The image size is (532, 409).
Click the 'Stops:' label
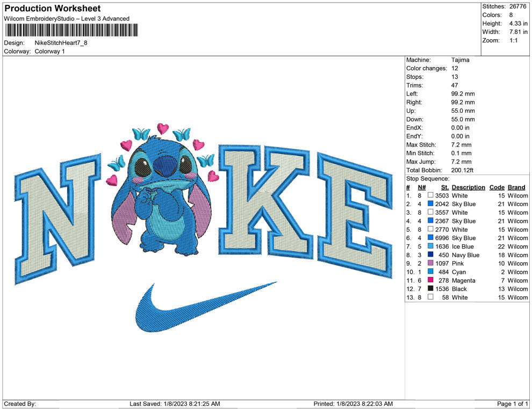coord(415,77)
